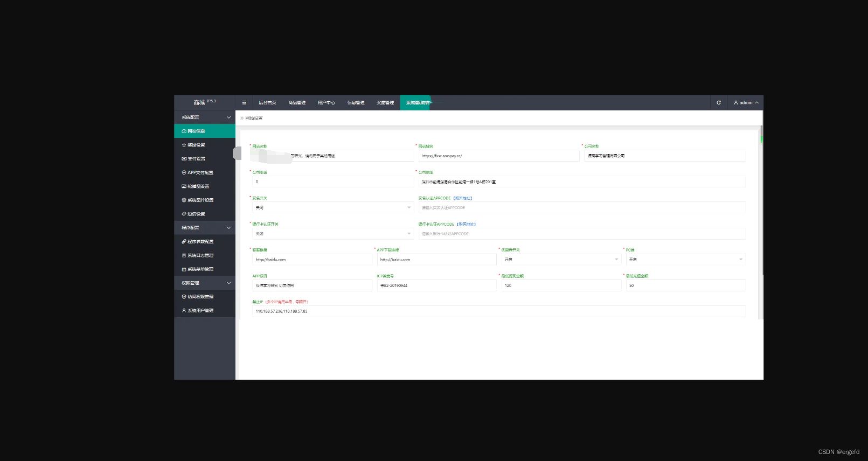Open 系统用户管理 with user icon
The height and width of the screenshot is (461, 868).
tap(200, 311)
